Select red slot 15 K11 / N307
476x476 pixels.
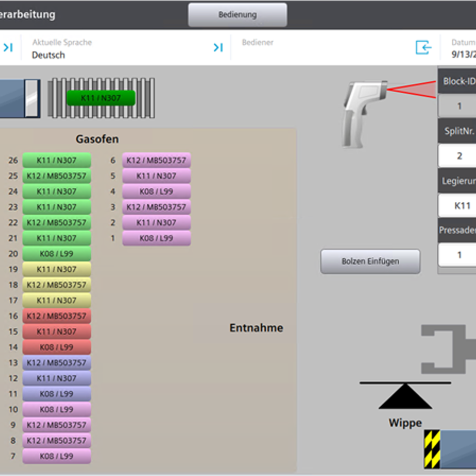click(57, 332)
